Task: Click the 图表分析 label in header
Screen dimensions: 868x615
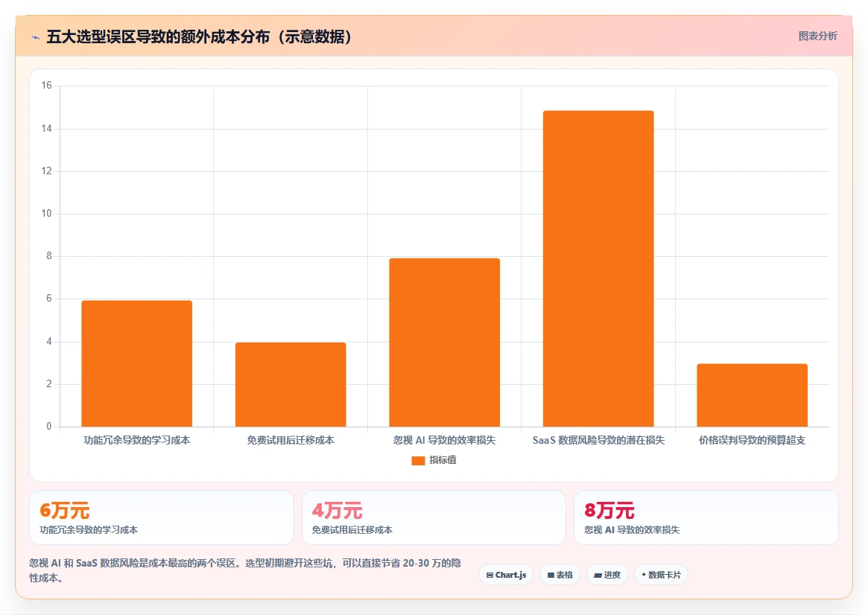Action: tap(817, 36)
